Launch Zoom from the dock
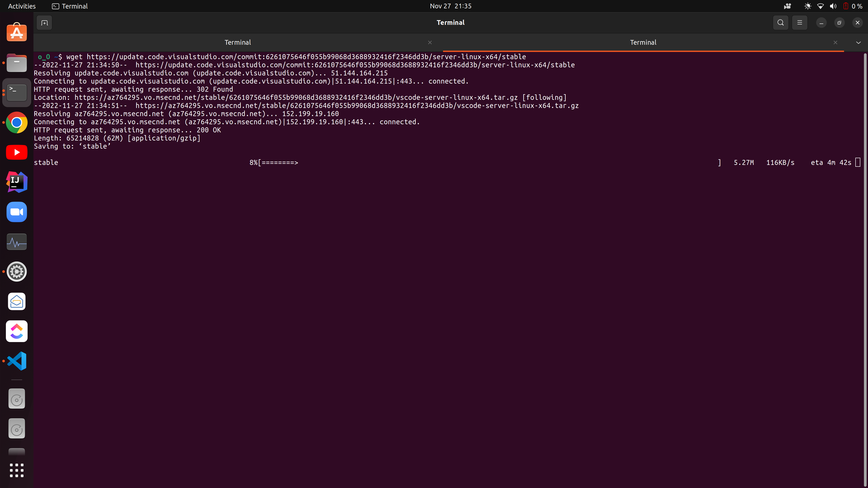 click(x=17, y=212)
